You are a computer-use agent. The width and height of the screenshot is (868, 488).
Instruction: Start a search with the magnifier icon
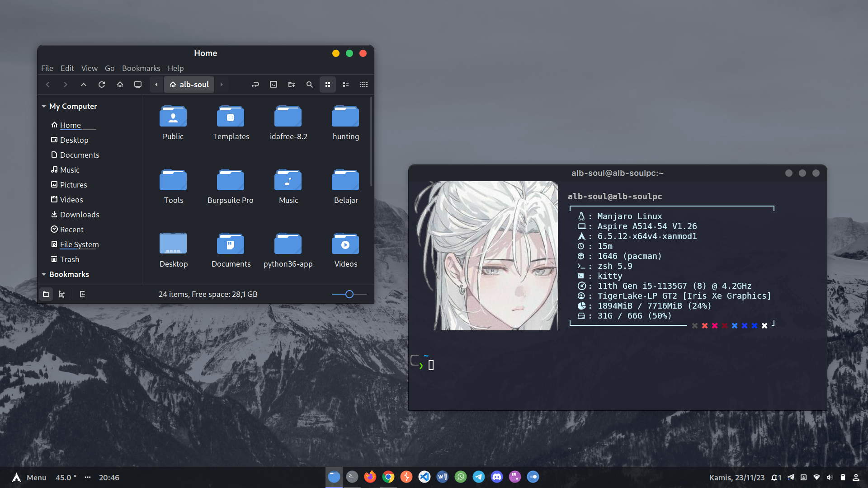tap(310, 84)
